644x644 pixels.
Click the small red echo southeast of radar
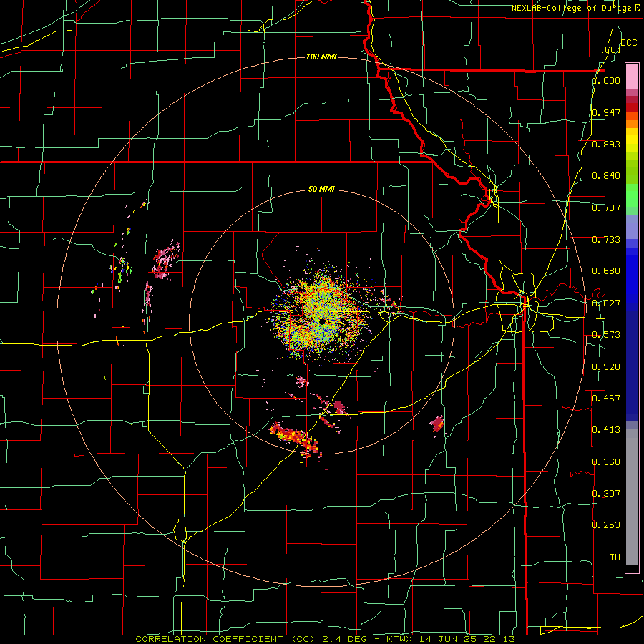pos(437,424)
